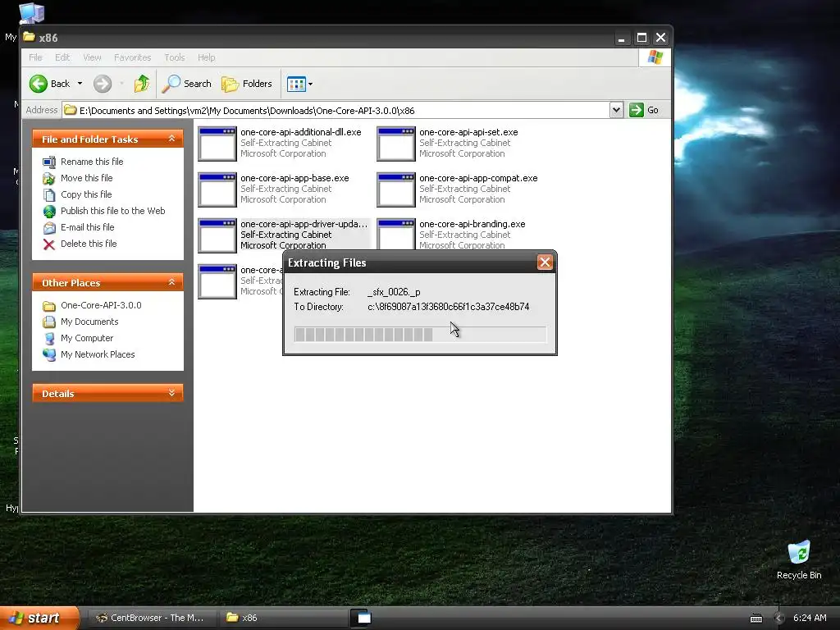The image size is (840, 630).
Task: Click the x86 taskbar button
Action: pos(282,618)
